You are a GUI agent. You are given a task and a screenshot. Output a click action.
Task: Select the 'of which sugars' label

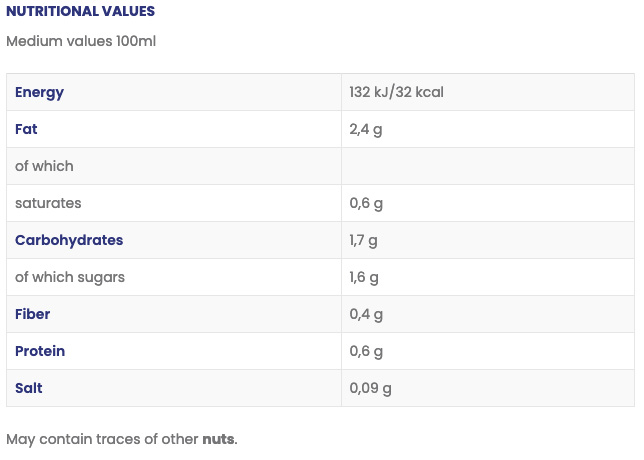pyautogui.click(x=70, y=277)
